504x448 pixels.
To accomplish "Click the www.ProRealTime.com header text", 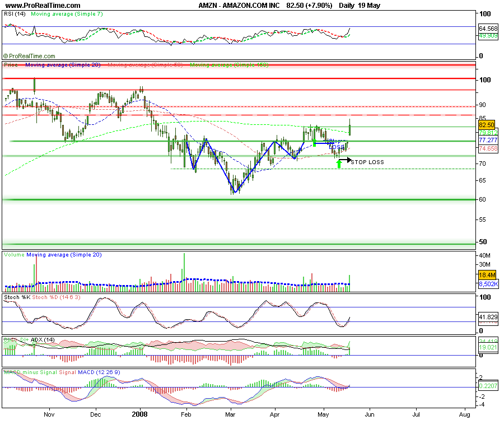I will tap(43, 6).
